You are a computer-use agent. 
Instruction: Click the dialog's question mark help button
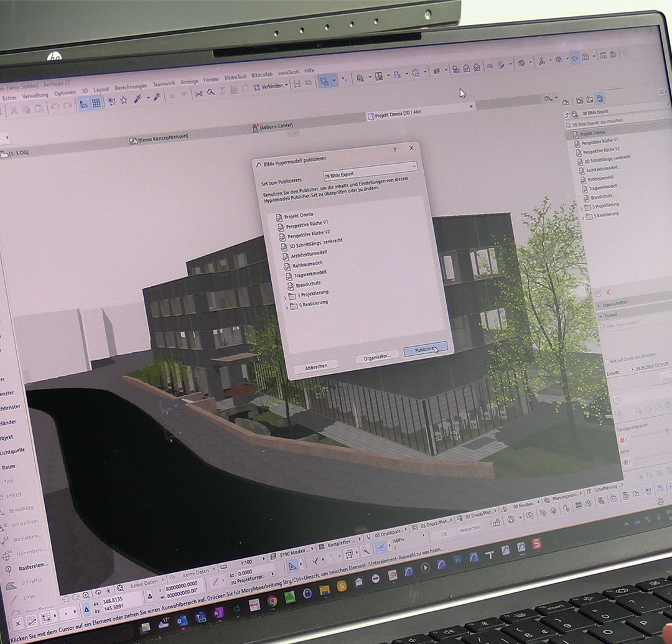(x=394, y=149)
